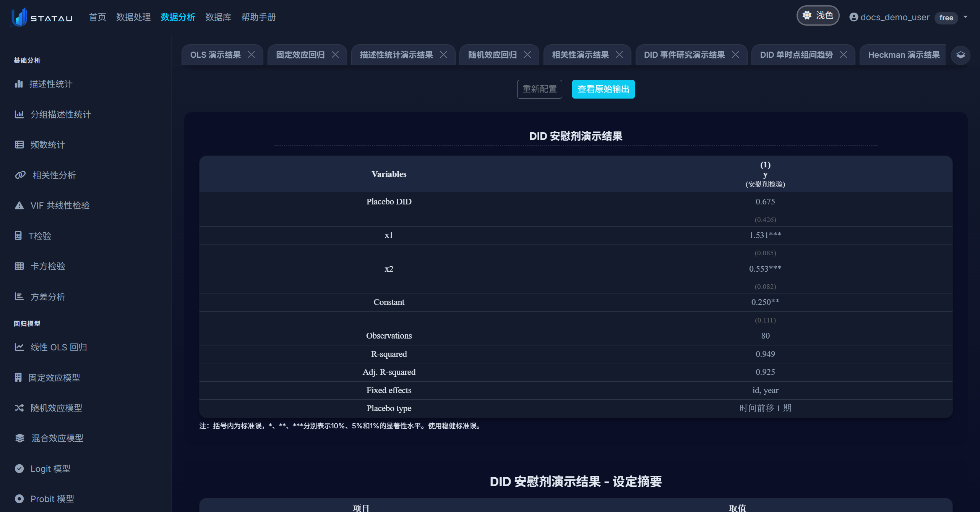Open Logit 模型 in the sidebar
Screen dimensions: 980x512
(x=50, y=468)
